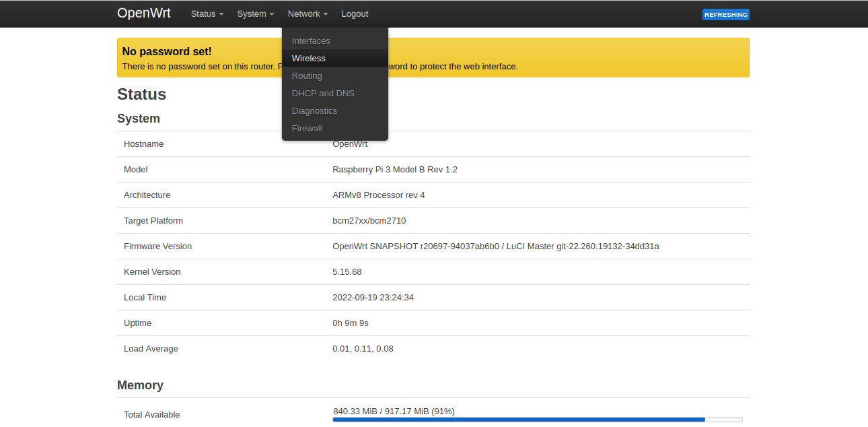Click the Local Time label
This screenshot has height=427, width=868.
[x=145, y=298]
